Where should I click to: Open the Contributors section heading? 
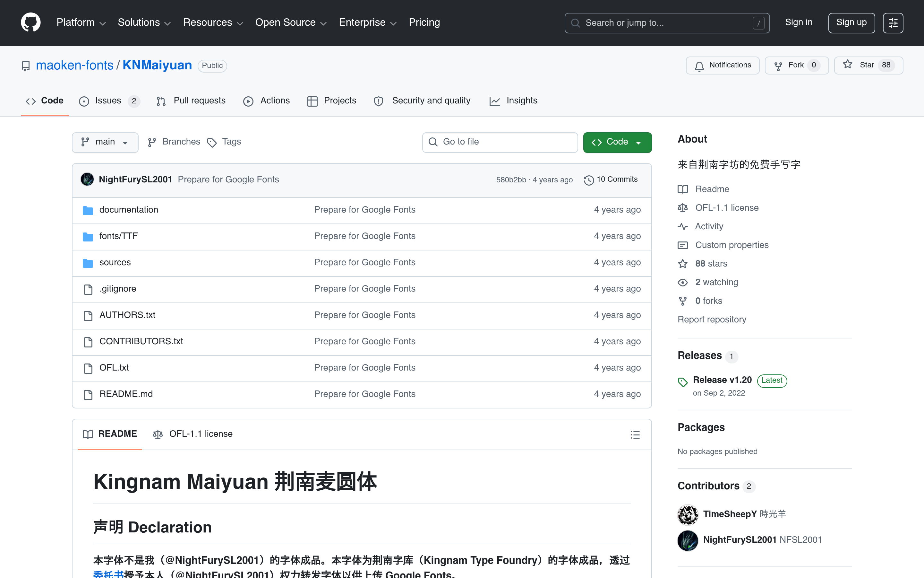point(708,486)
